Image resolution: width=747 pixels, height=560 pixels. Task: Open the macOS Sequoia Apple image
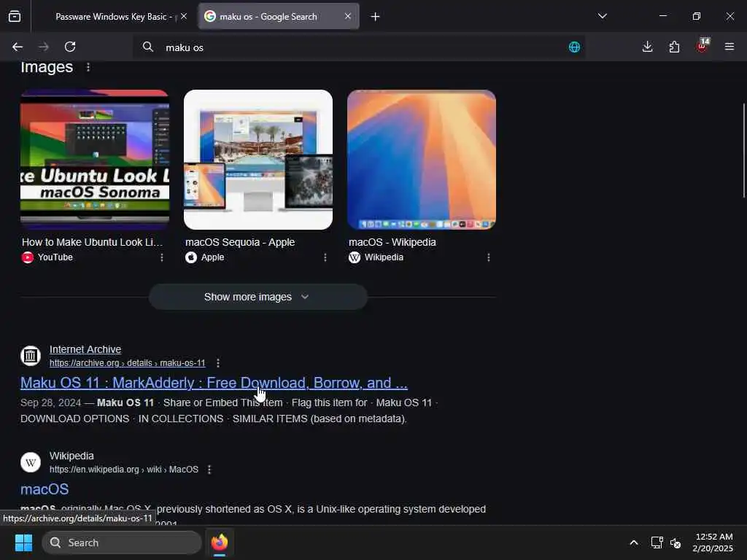click(x=258, y=160)
